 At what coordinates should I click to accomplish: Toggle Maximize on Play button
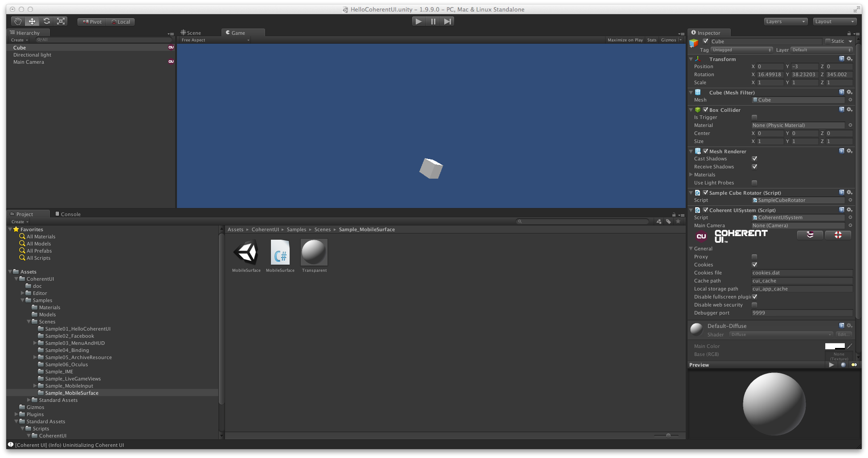tap(625, 40)
